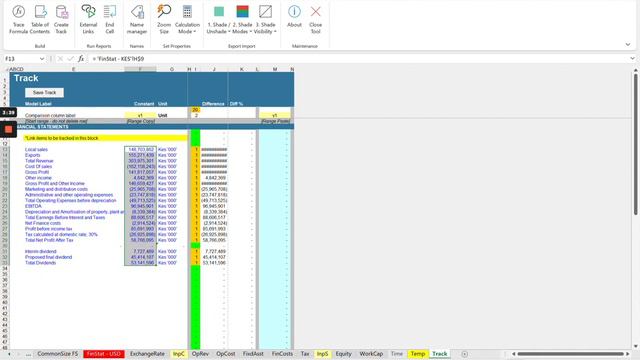Select the 'Net Finance costs' label
The width and height of the screenshot is (640, 360).
tap(43, 223)
